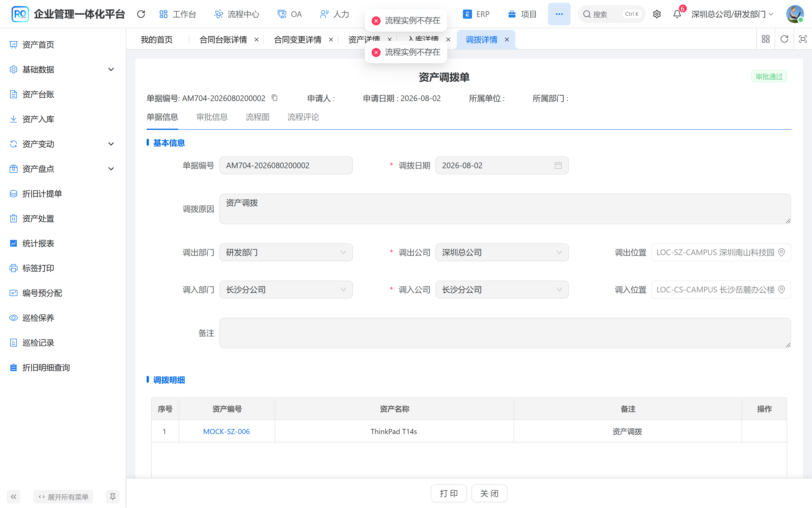Open the notification bell with badge 6

[x=677, y=14]
